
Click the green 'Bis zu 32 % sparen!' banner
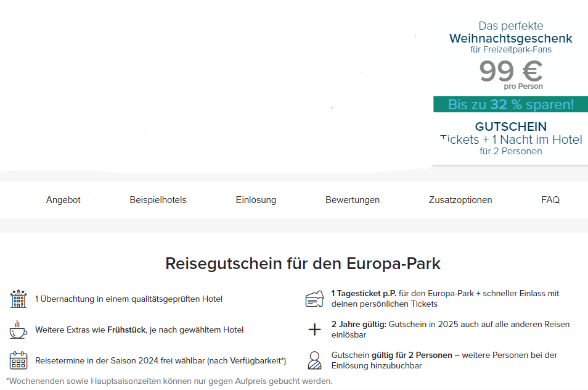pos(510,104)
